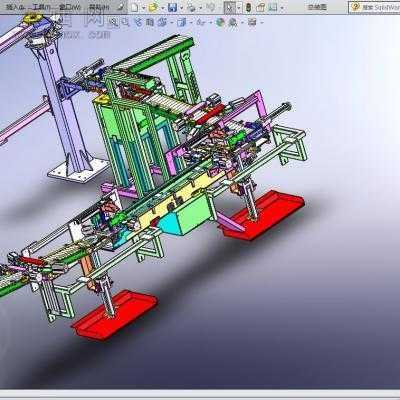
Task: Click the Display Style icon
Action: (x=182, y=22)
